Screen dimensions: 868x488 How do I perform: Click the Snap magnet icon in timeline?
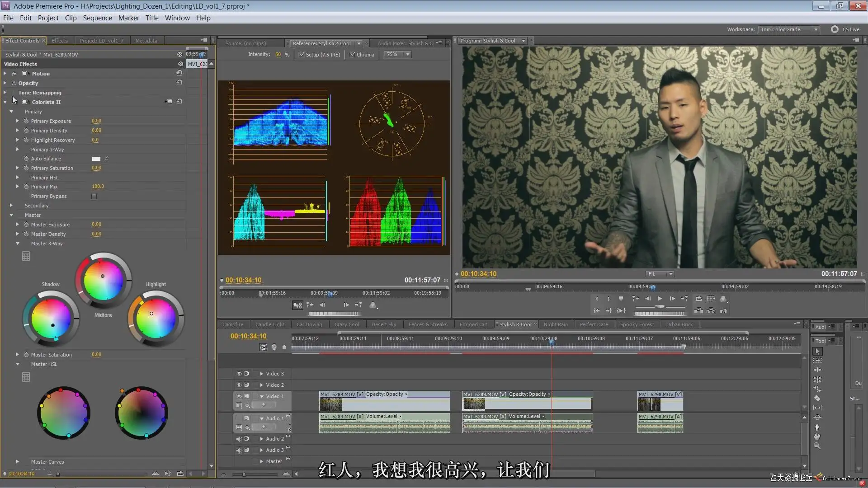click(263, 347)
